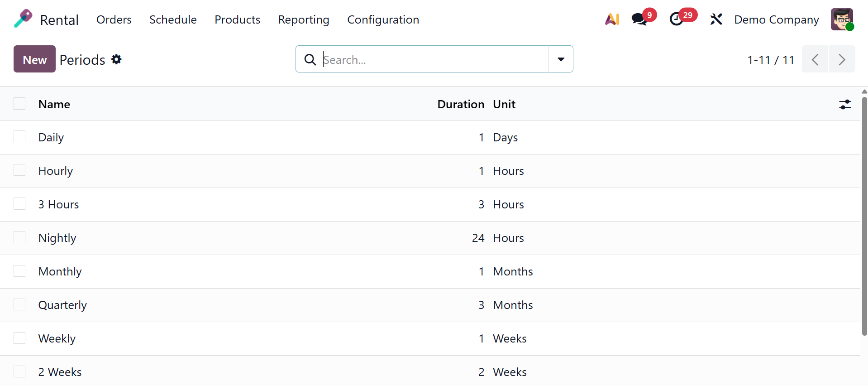Expand the search options dropdown arrow
The height and width of the screenshot is (386, 868).
pyautogui.click(x=561, y=59)
